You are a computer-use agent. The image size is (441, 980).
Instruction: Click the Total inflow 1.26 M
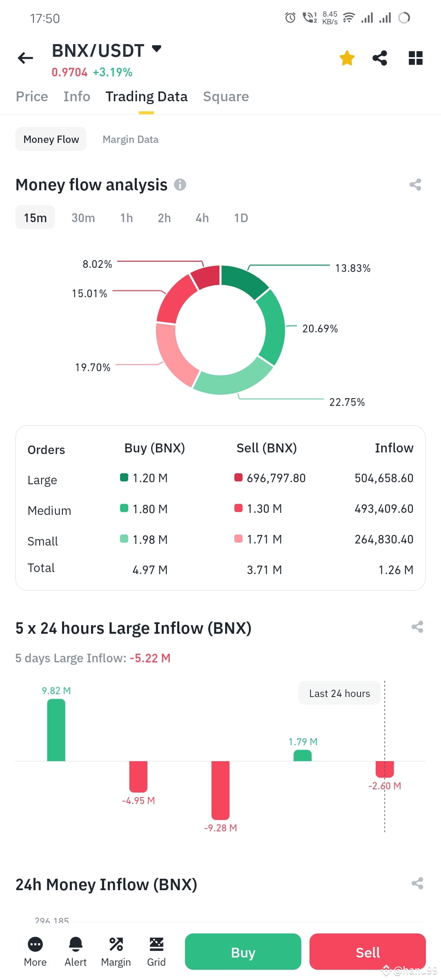point(396,570)
